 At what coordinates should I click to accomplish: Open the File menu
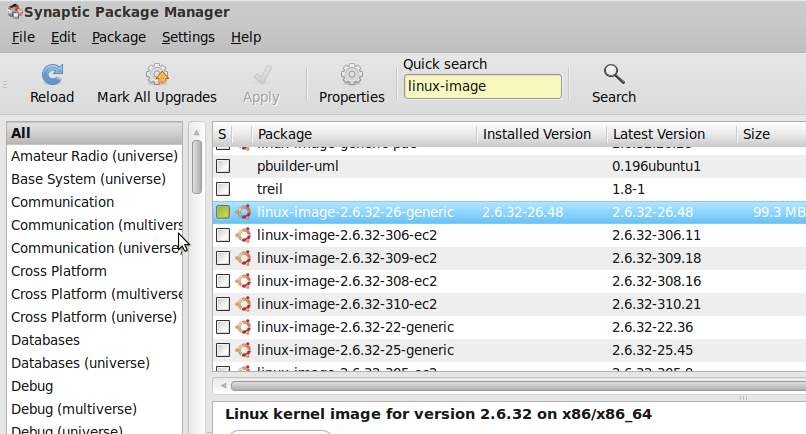coord(23,37)
